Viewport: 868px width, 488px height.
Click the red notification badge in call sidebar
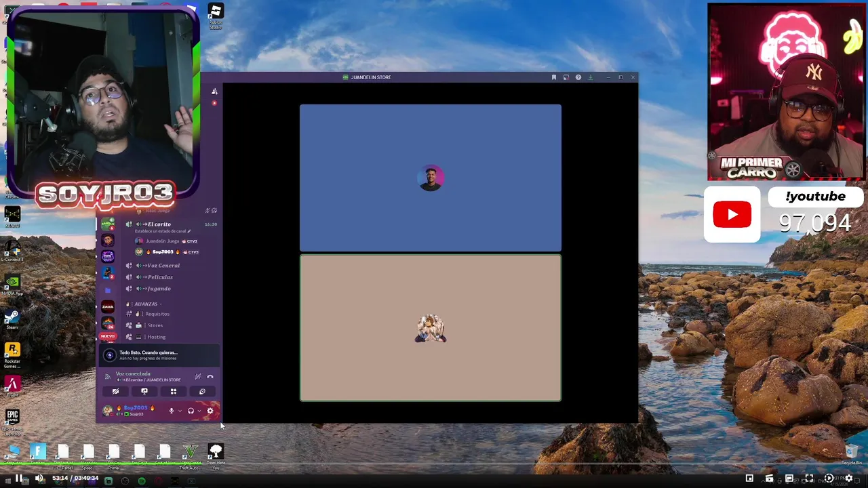click(x=214, y=103)
